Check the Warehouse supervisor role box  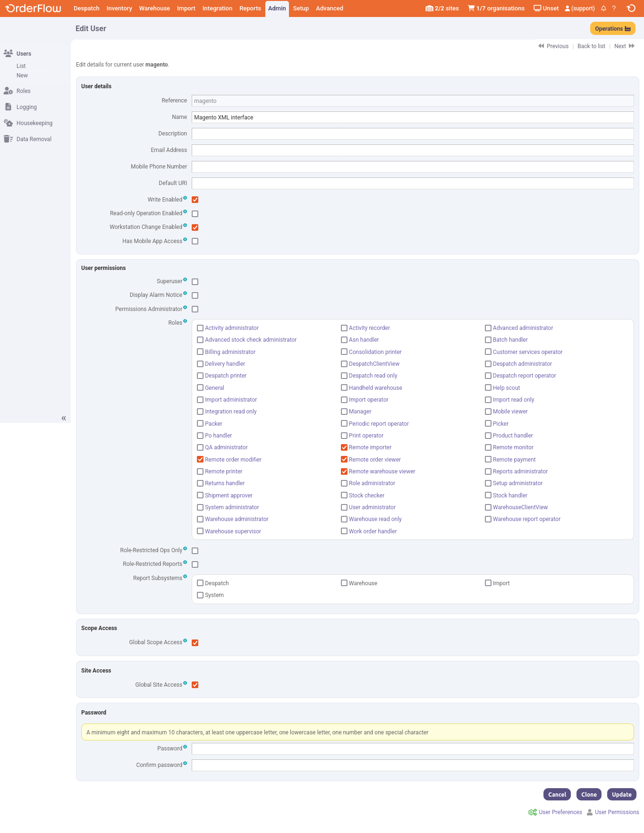(200, 531)
